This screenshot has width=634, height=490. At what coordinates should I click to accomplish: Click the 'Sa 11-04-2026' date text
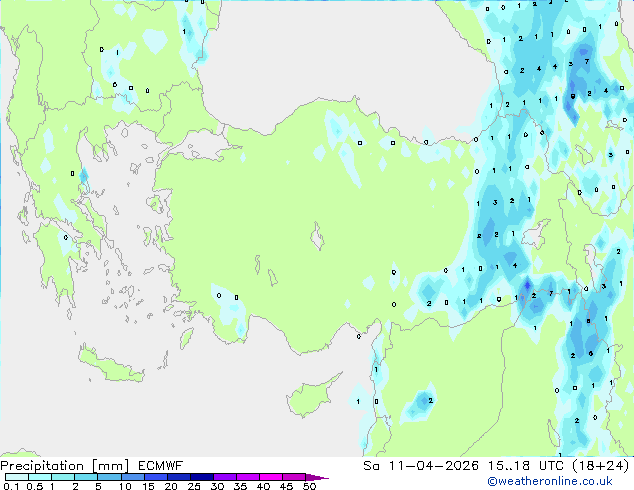coord(421,466)
